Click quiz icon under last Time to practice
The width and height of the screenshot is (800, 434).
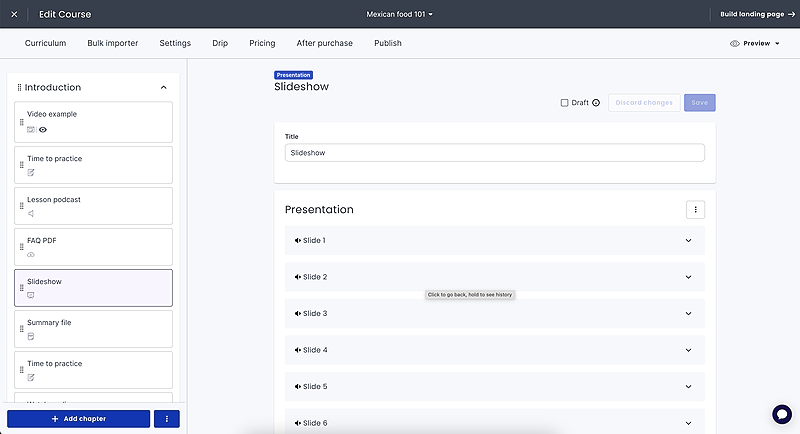click(x=31, y=377)
